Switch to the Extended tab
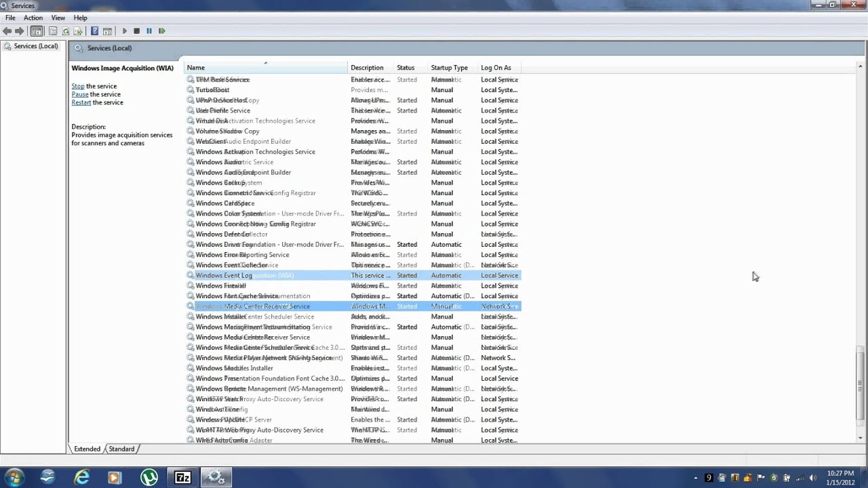Viewport: 868px width, 488px height. coord(87,449)
